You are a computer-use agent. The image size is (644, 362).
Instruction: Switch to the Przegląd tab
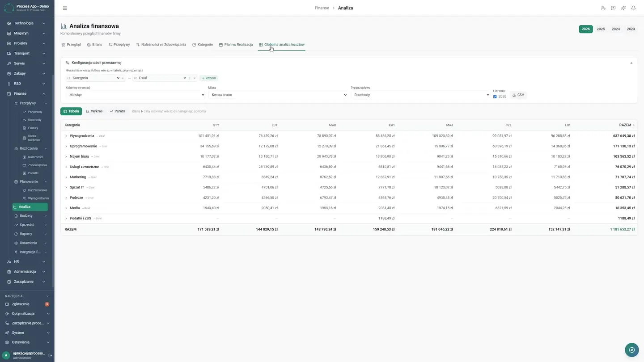[x=71, y=45]
